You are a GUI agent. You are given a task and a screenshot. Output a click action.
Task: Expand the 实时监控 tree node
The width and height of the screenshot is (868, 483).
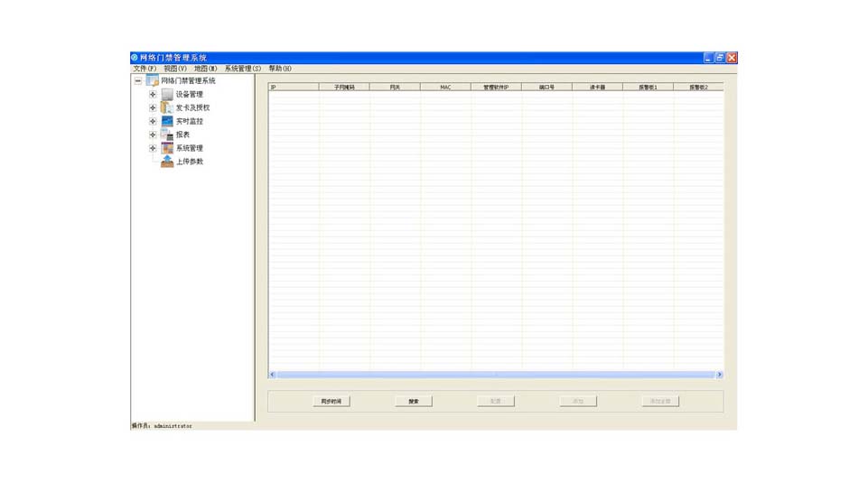[153, 121]
